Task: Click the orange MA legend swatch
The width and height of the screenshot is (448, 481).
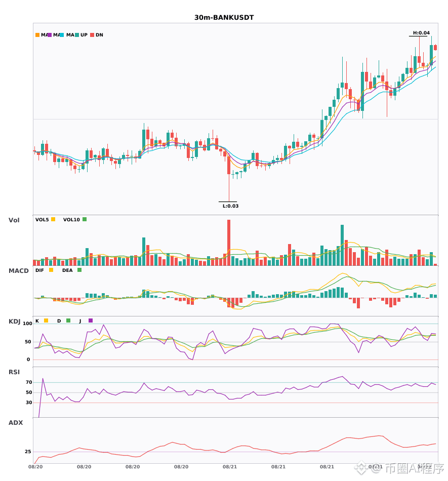Action: coord(37,35)
